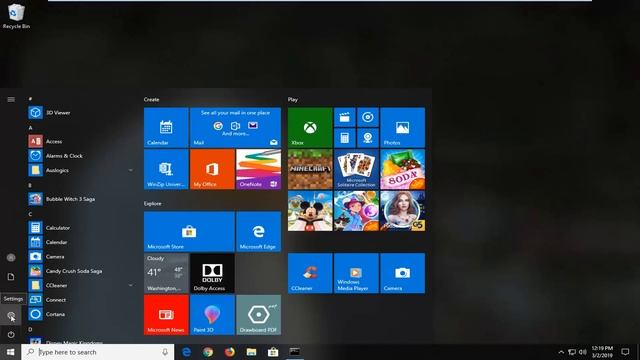Open the Weather tile showing Washington
The height and width of the screenshot is (360, 640).
[x=166, y=273]
